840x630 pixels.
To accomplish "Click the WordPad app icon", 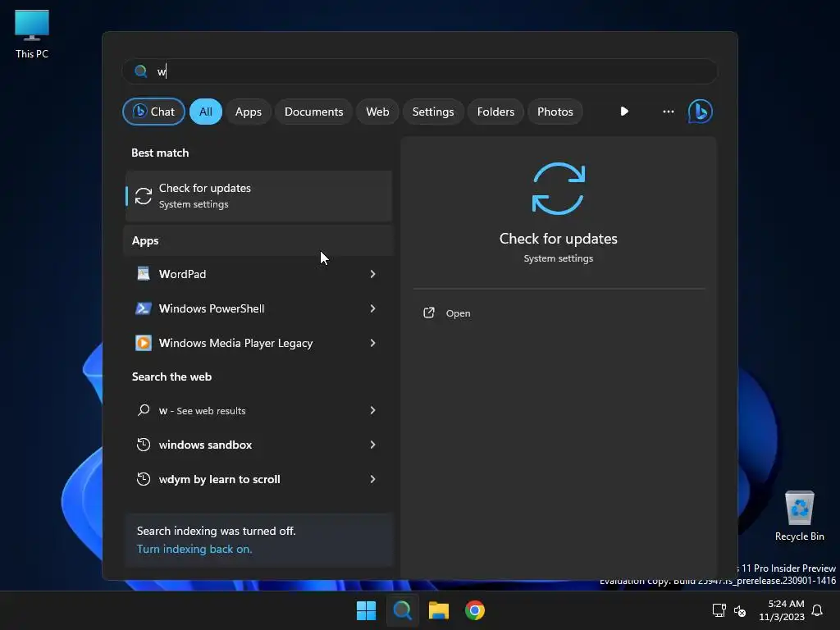I will (143, 274).
